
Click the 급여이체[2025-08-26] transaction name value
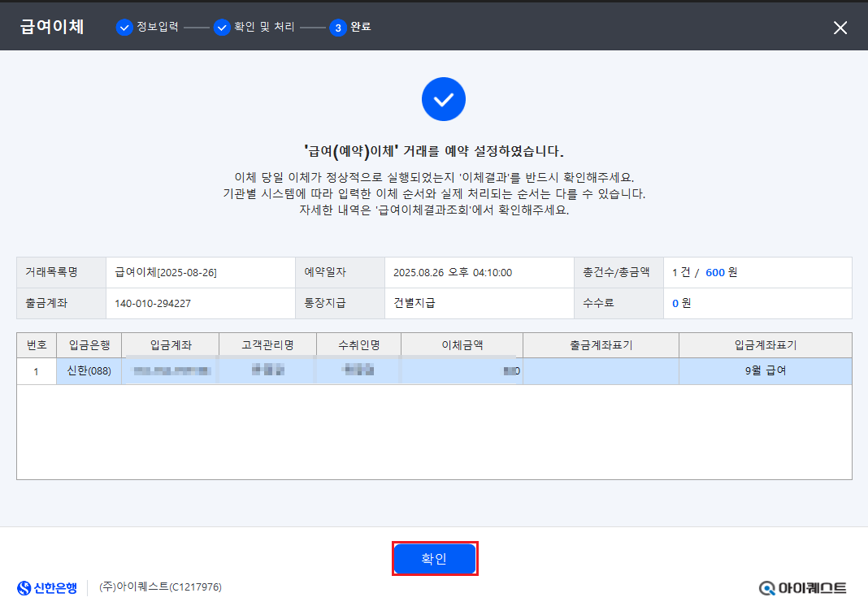(166, 272)
